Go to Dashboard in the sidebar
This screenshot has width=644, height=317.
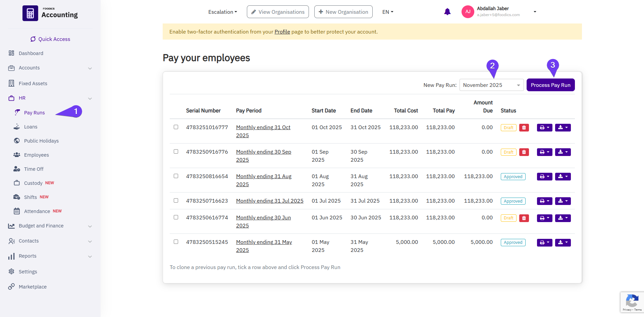point(31,53)
